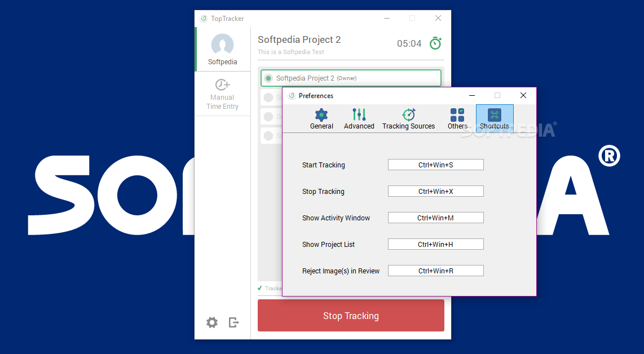644x354 pixels.
Task: Click the green stopwatch timer icon
Action: (436, 43)
